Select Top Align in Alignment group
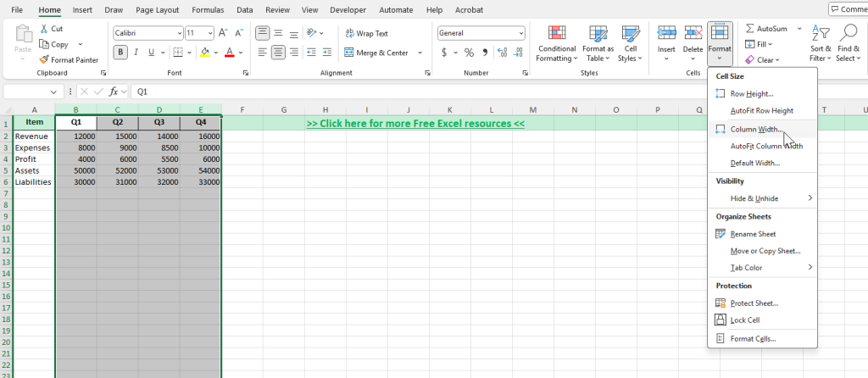The width and height of the screenshot is (868, 378). [x=263, y=33]
